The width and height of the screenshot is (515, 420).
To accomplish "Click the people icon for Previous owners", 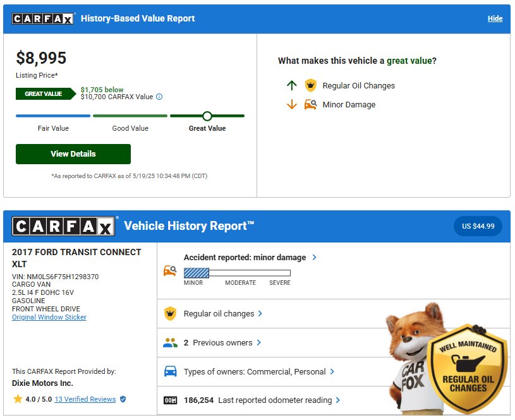I will point(170,343).
